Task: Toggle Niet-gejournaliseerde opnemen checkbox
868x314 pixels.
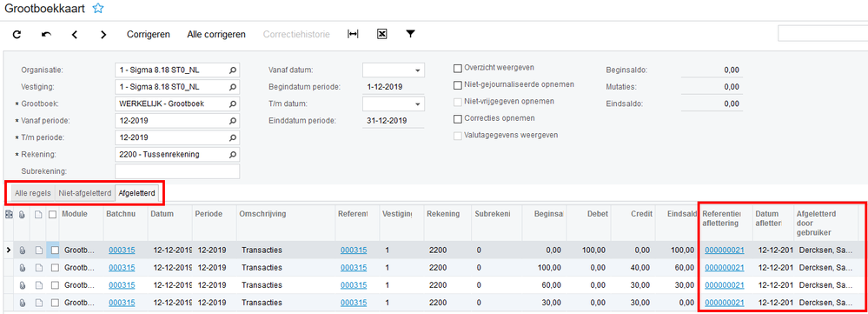Action: (458, 85)
